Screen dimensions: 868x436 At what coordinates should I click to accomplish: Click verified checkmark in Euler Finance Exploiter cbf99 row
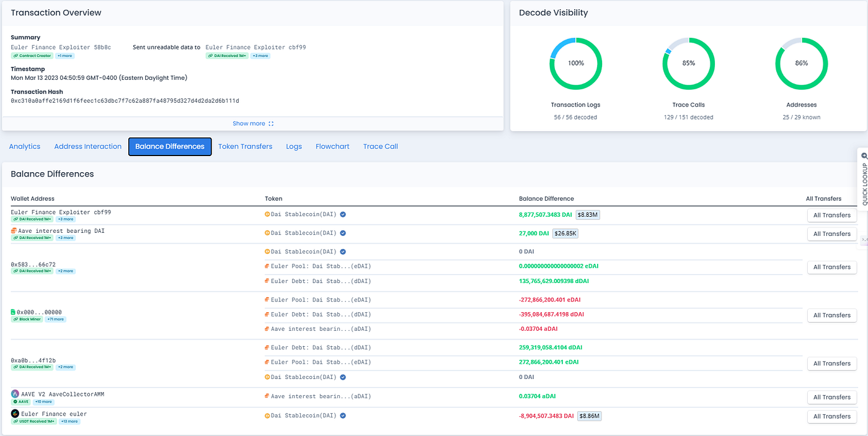tap(343, 214)
